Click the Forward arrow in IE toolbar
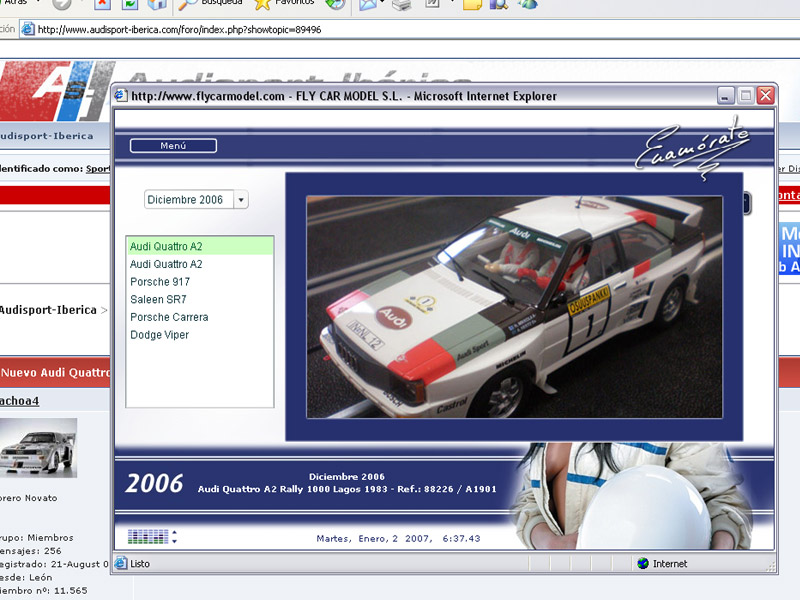Image resolution: width=800 pixels, height=600 pixels. (62, 4)
